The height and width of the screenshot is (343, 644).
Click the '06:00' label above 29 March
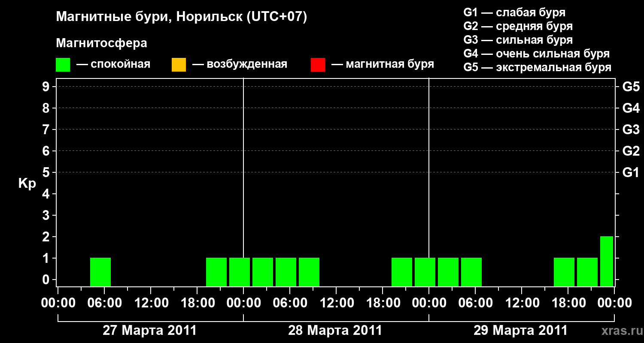tap(475, 303)
